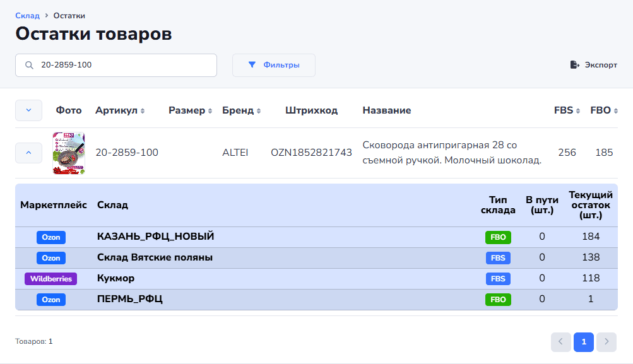The image size is (633, 364).
Task: Sort by Артикул column arrows
Action: pyautogui.click(x=143, y=111)
